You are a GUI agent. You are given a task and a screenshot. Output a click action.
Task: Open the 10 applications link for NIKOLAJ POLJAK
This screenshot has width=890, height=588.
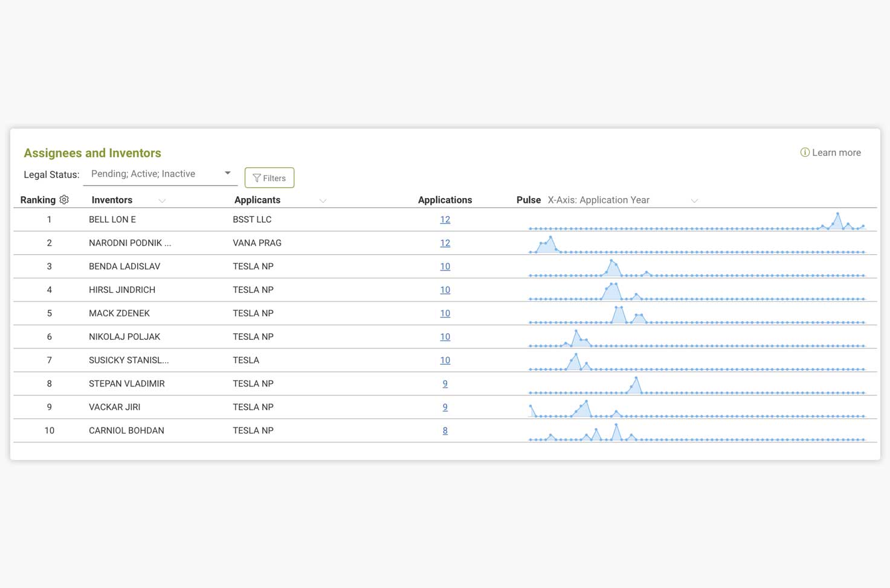[x=445, y=337]
